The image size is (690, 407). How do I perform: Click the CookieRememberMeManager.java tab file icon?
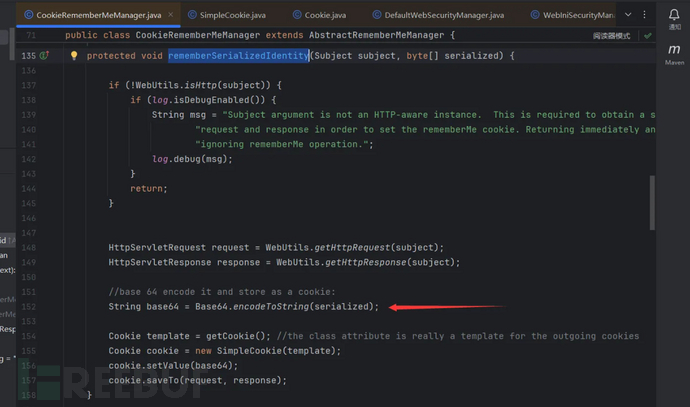(x=29, y=16)
